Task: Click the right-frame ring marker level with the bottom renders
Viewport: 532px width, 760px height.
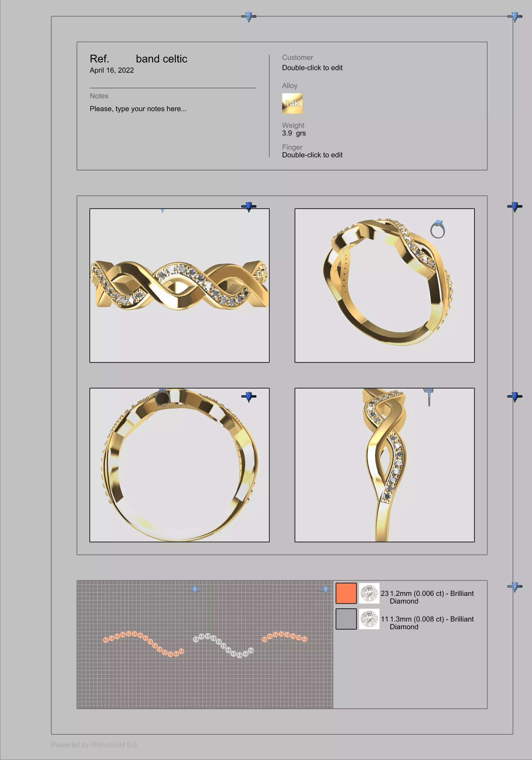Action: click(x=515, y=396)
